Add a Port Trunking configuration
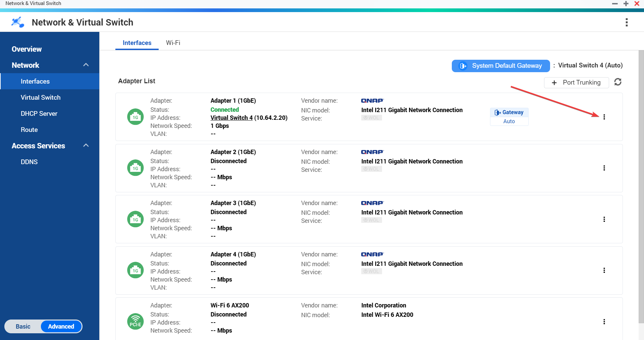 576,82
